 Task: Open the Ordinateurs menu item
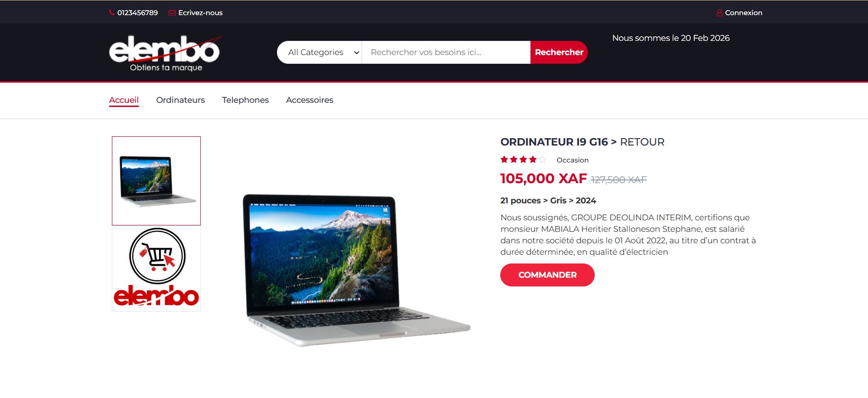tap(181, 100)
